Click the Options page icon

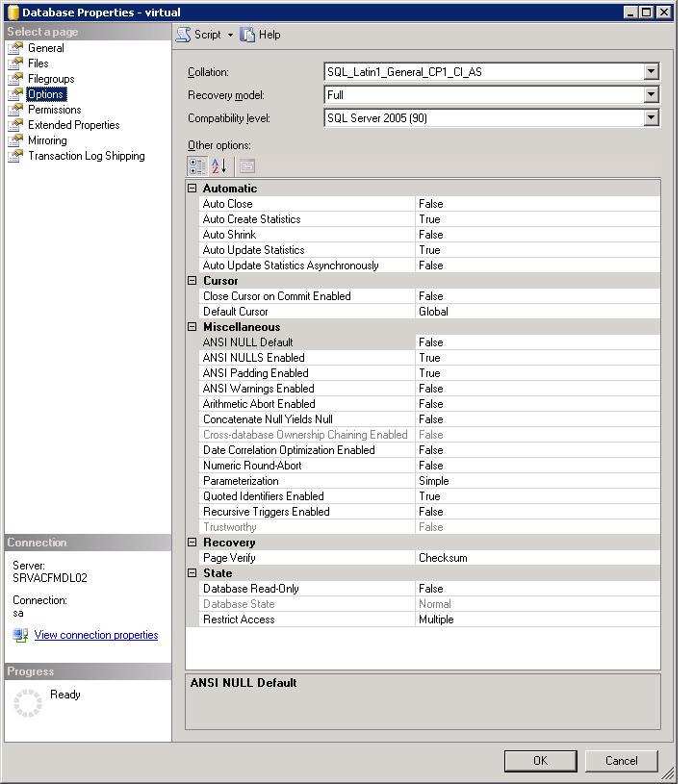pos(15,94)
